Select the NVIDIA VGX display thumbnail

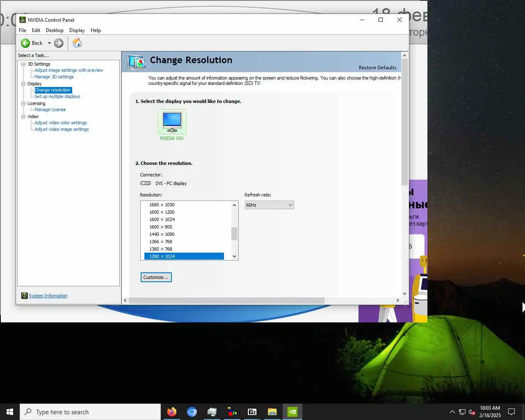click(x=172, y=122)
